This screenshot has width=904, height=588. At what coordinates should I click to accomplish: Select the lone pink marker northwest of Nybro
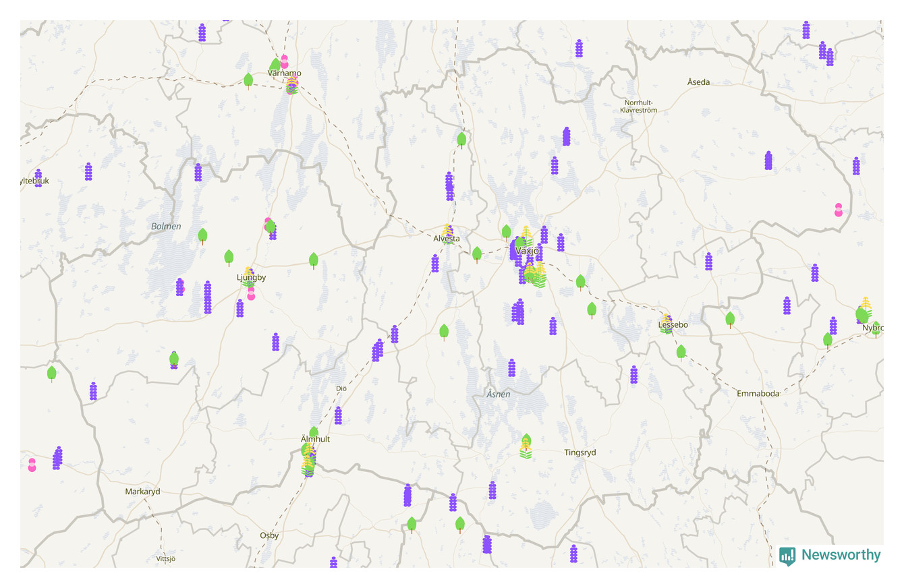coord(839,210)
